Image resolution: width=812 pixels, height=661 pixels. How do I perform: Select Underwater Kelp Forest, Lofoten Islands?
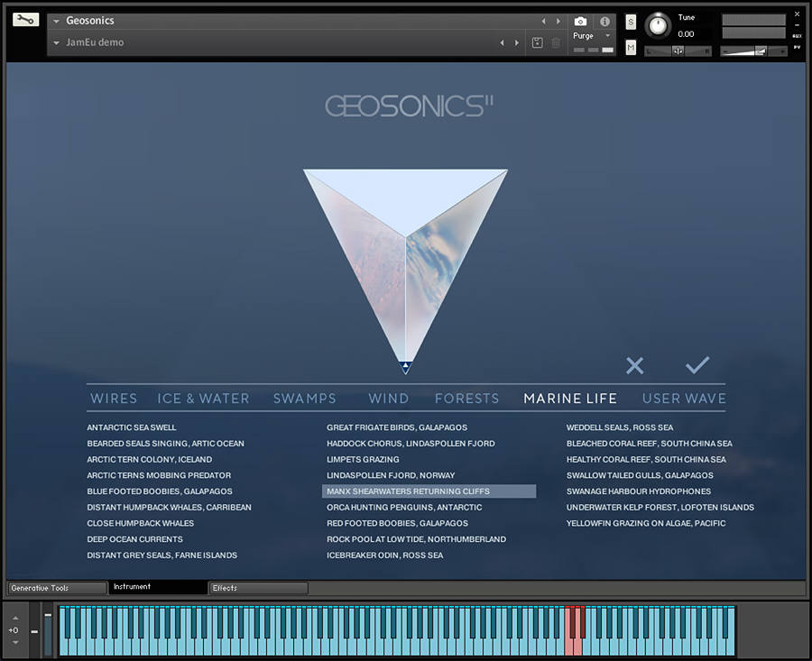tap(660, 508)
